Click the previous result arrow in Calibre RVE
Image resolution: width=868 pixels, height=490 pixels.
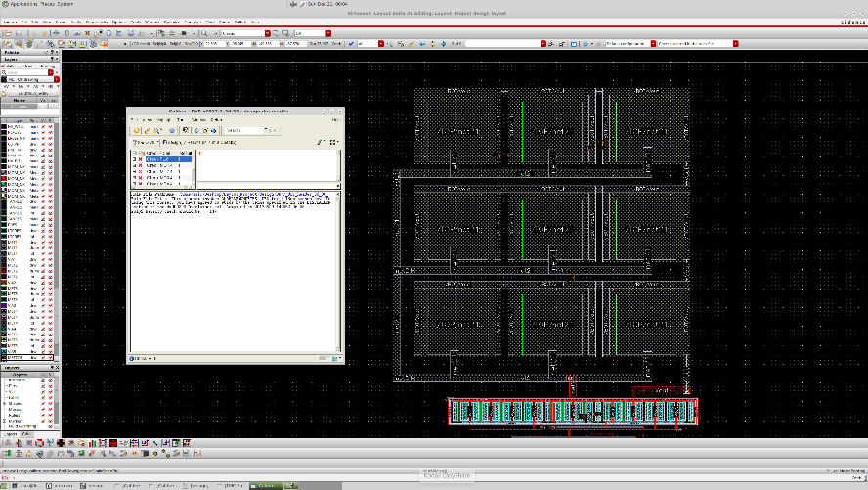click(x=196, y=131)
